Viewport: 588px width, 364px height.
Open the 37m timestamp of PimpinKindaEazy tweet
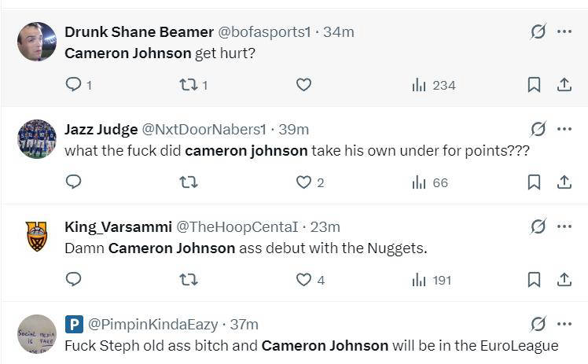pyautogui.click(x=244, y=324)
